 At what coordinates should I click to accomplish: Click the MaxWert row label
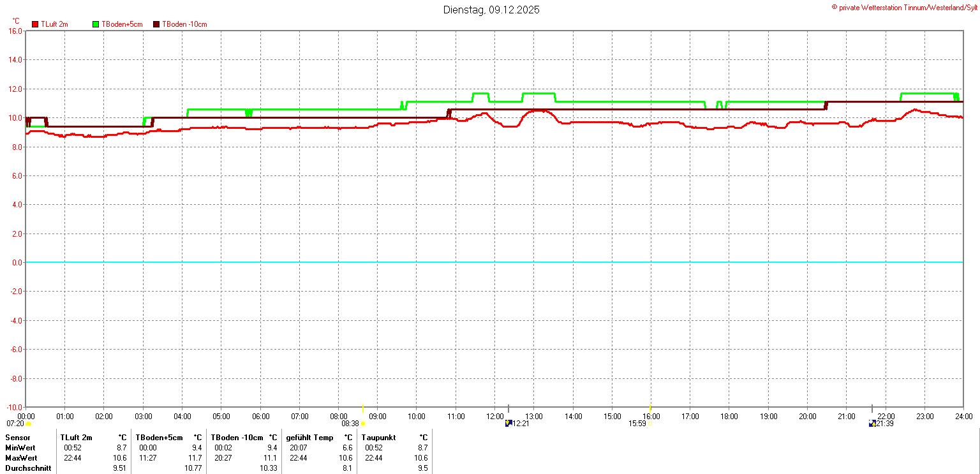click(x=21, y=458)
